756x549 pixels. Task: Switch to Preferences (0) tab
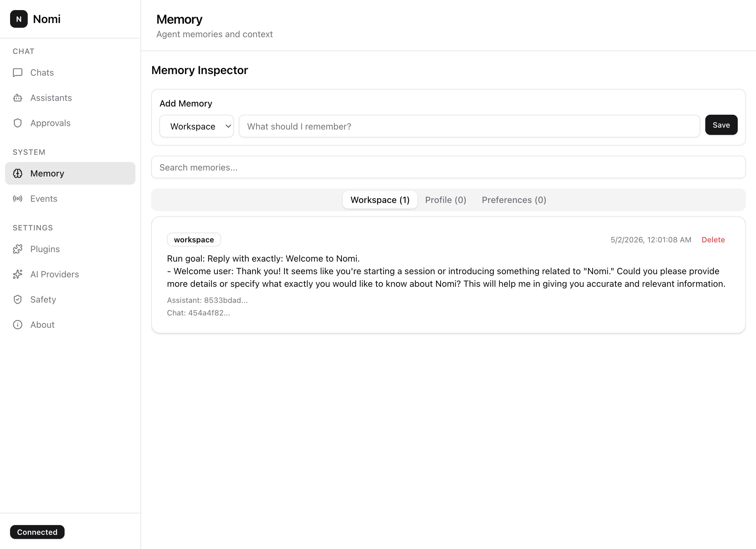click(514, 200)
